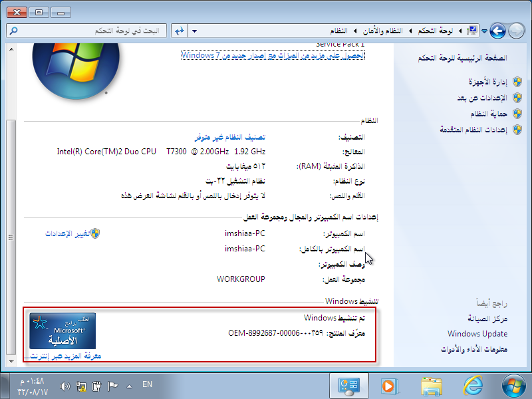Open the Action Center flag tray icon
532x399 pixels.
112,386
